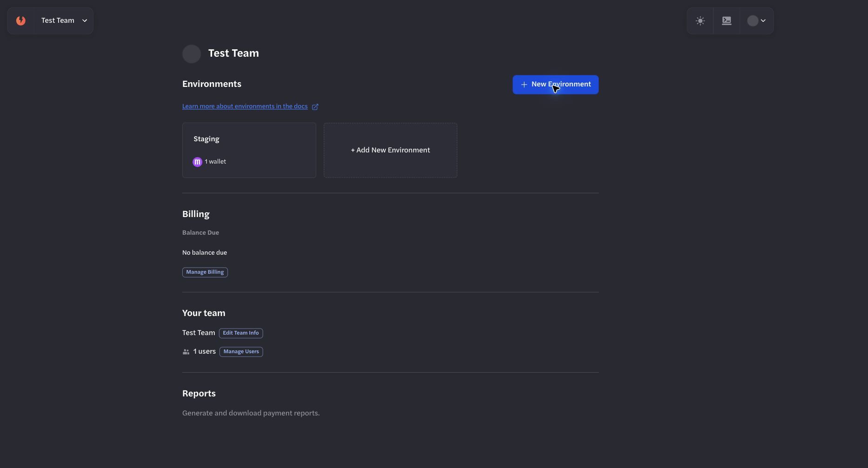Click the Reports heading
Image resolution: width=868 pixels, height=468 pixels.
coord(199,394)
